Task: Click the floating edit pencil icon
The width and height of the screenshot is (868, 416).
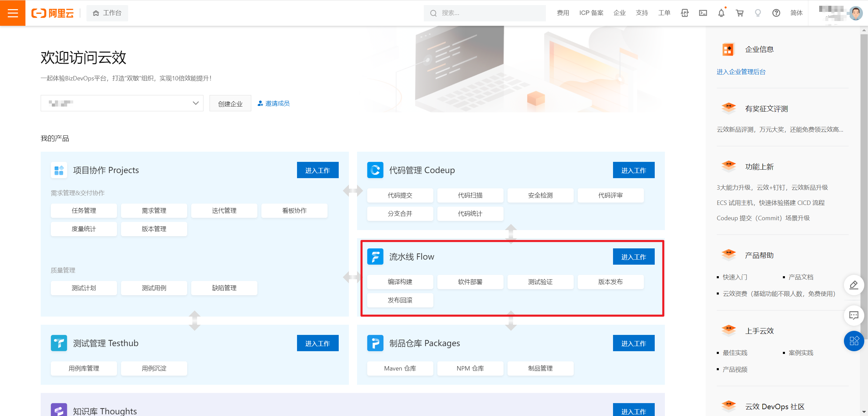Action: [x=853, y=285]
